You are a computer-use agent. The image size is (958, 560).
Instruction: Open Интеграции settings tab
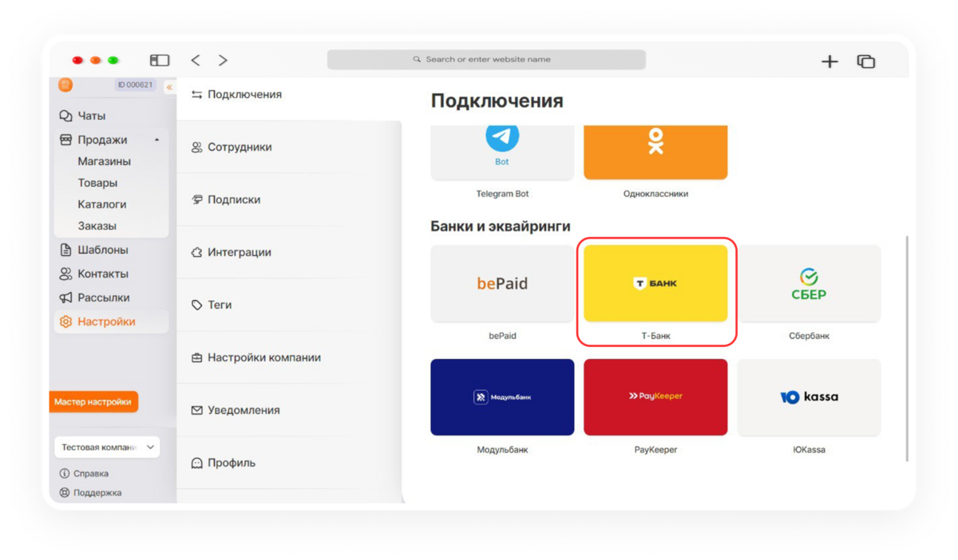point(289,252)
